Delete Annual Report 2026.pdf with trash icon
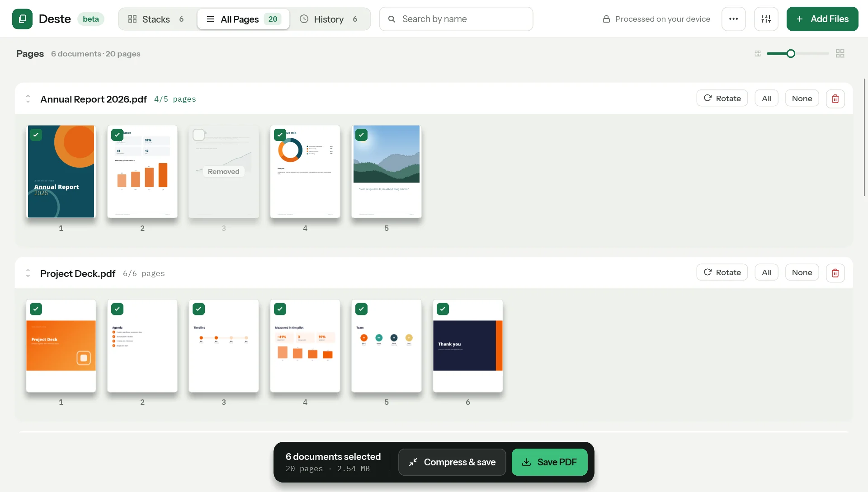 835,98
